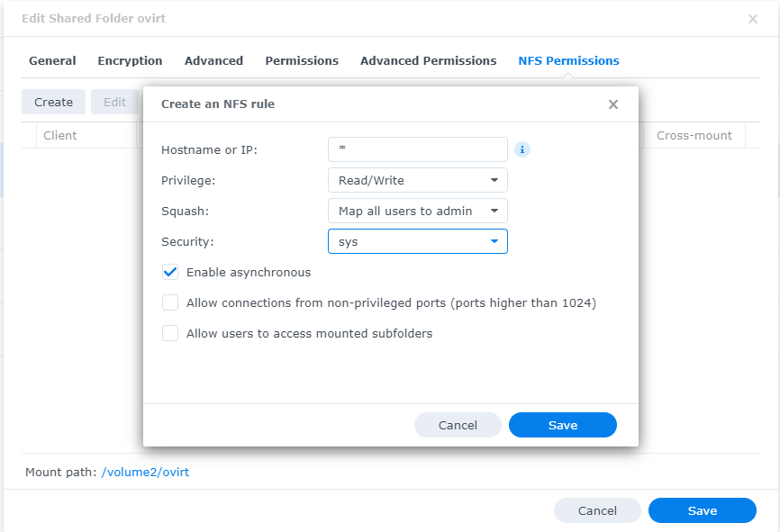Allow connections from non-privileged ports
Screen dimensions: 780x532
(x=170, y=302)
